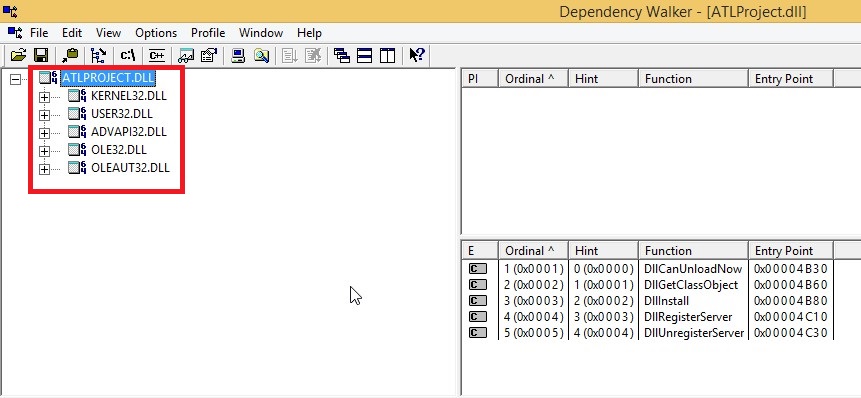Screen dimensions: 861x398
Task: Click Cascade windows toolbar icon
Action: [x=342, y=55]
